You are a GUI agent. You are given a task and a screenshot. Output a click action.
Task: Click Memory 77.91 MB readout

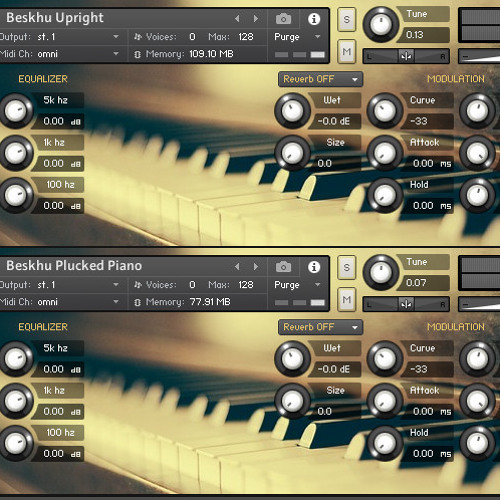pos(210,302)
